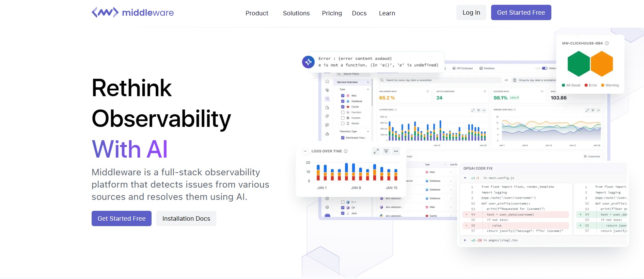
Task: Click the home icon in dashboard sidebar
Action: click(x=327, y=82)
